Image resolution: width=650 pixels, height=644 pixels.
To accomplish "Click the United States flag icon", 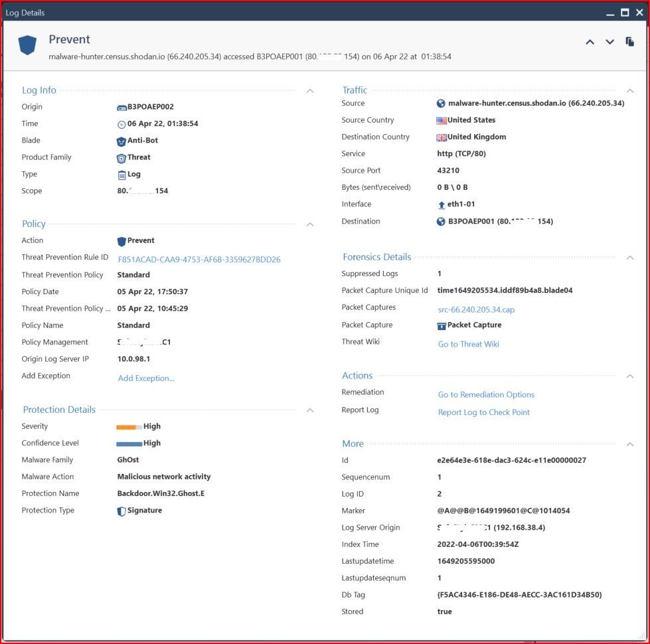I will (x=442, y=121).
